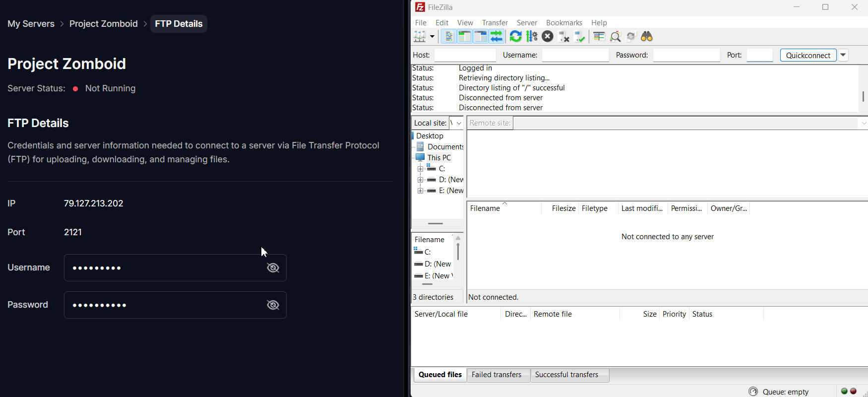Refresh the file and folder lists
This screenshot has height=397, width=868.
[516, 37]
